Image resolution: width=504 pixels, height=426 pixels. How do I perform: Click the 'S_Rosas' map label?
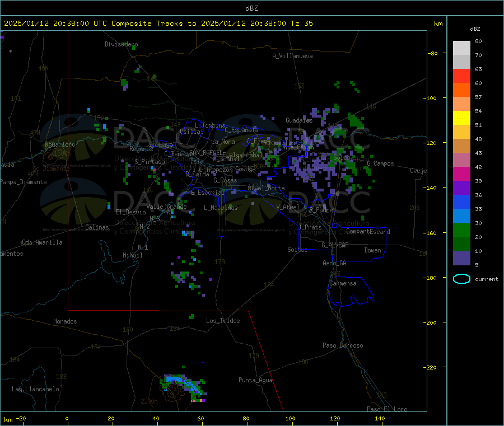tap(225, 180)
